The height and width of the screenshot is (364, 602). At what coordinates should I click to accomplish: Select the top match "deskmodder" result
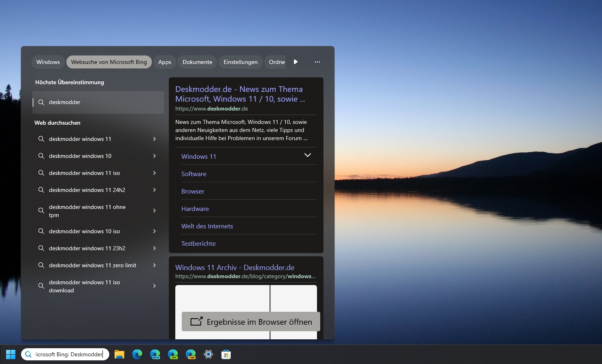[98, 102]
